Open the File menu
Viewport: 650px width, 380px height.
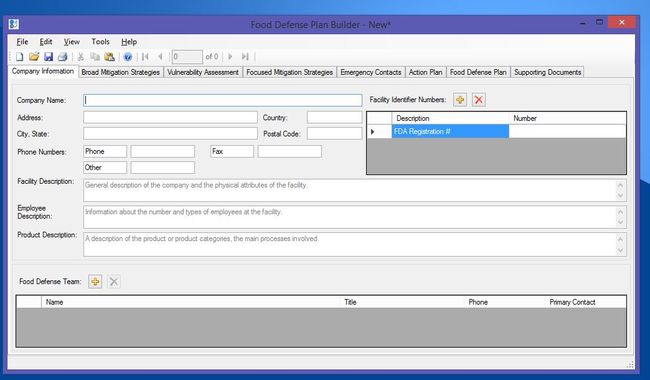(22, 42)
